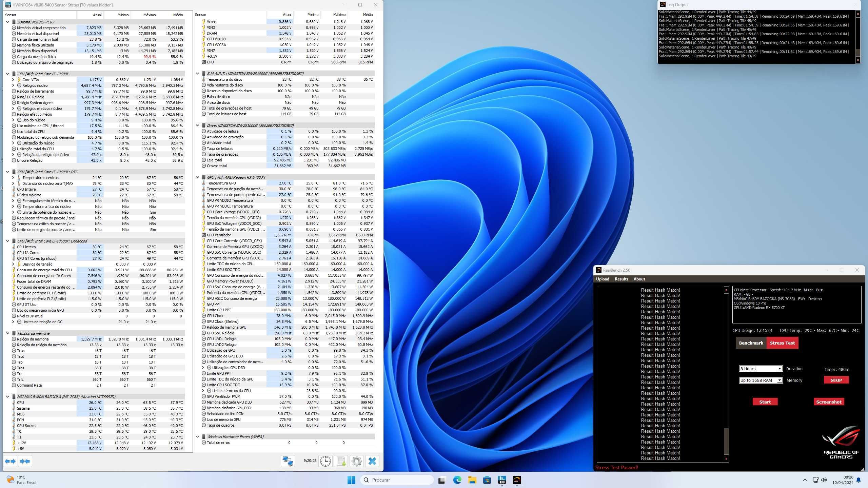This screenshot has height=488, width=868.
Task: Click the Windows Start button
Action: pyautogui.click(x=352, y=480)
